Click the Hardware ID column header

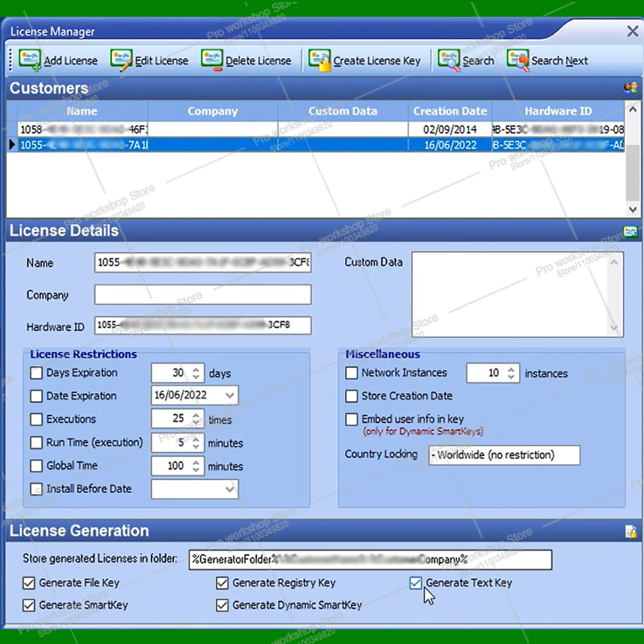tap(558, 111)
